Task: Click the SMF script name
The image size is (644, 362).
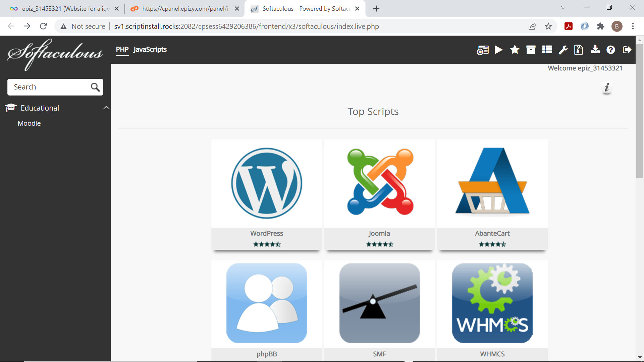Action: coord(380,354)
